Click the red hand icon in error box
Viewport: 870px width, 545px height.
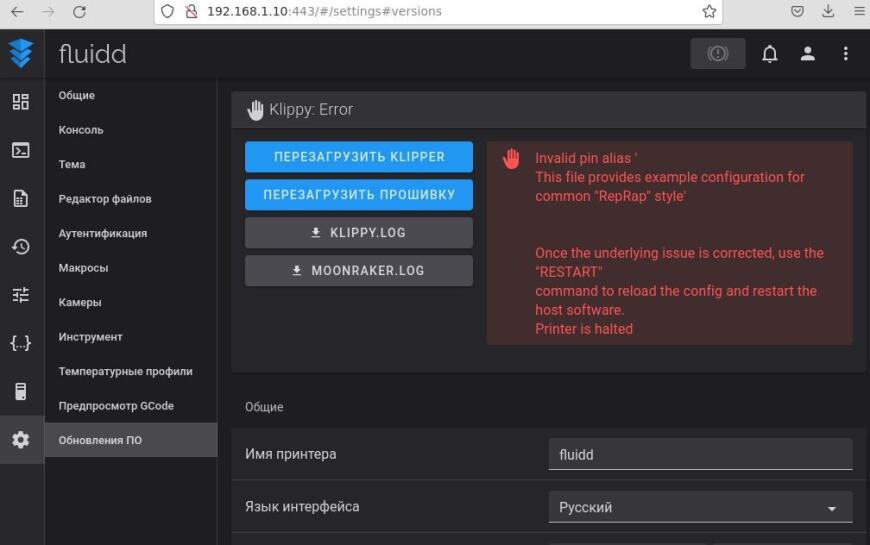click(511, 159)
